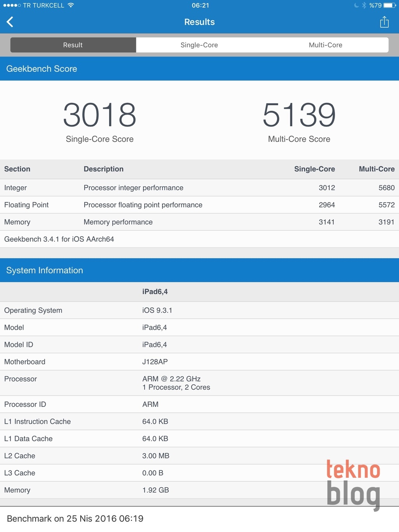Screen dimensions: 399x532
Task: Tap the Single-Core column header
Action: click(x=314, y=169)
